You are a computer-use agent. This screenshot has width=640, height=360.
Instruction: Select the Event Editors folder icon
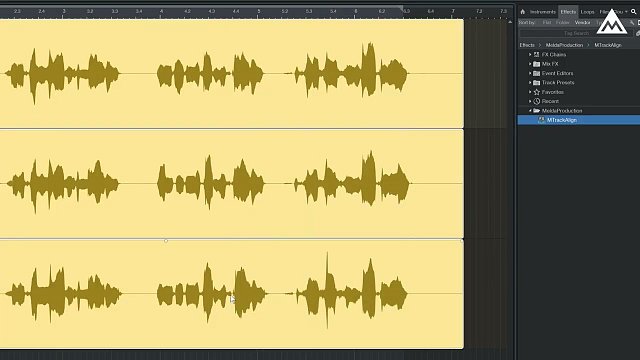tap(537, 73)
